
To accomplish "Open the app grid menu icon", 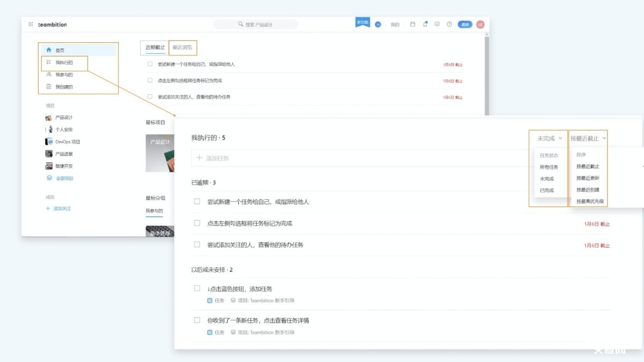I will [31, 25].
